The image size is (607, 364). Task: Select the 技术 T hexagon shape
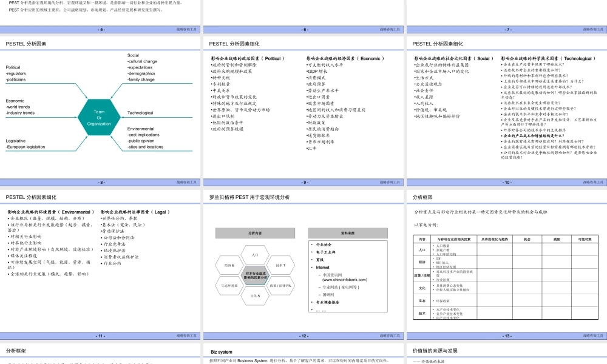click(x=281, y=265)
